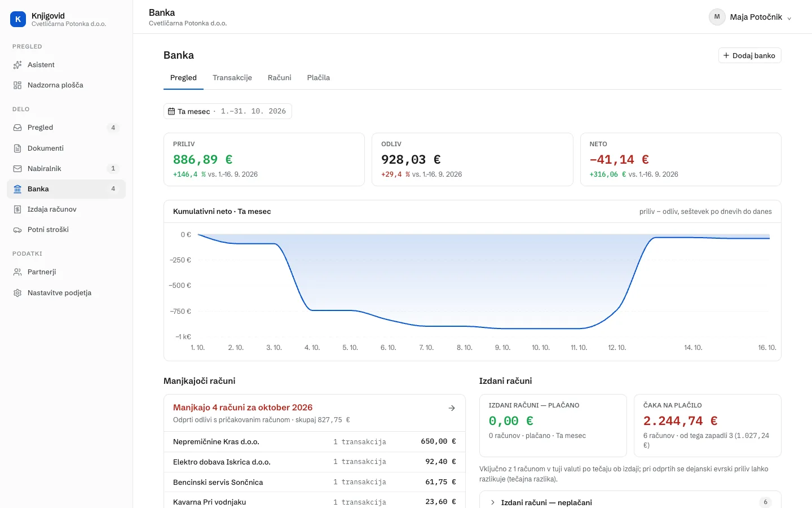Click the Neto −41,14 € card
This screenshot has height=508, width=812.
tap(681, 159)
